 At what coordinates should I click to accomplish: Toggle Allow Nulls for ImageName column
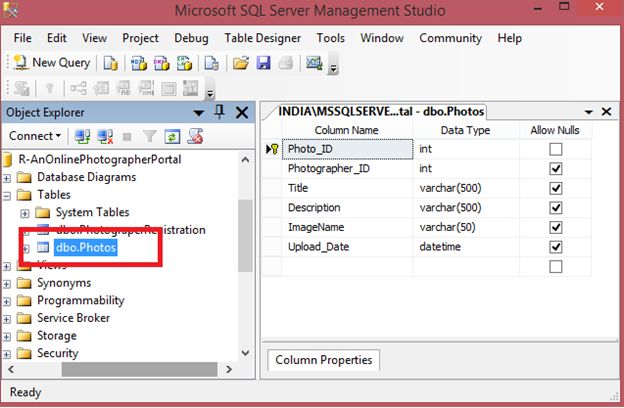point(556,227)
